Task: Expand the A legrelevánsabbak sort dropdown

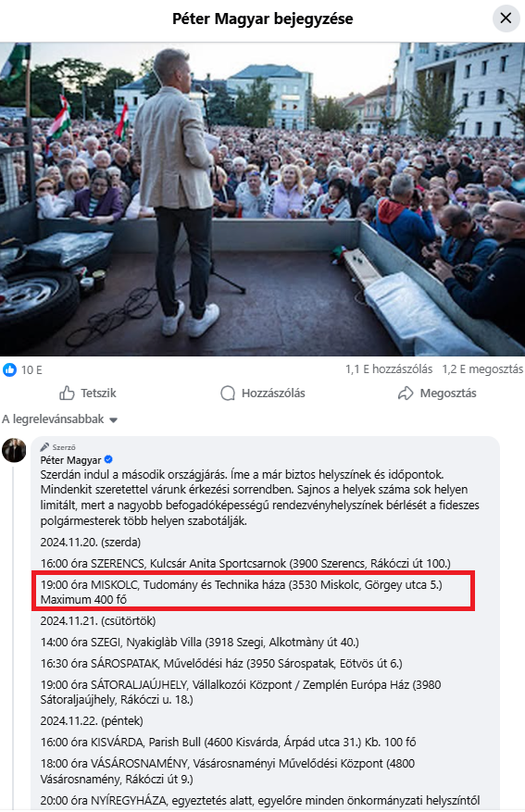Action: (x=59, y=418)
